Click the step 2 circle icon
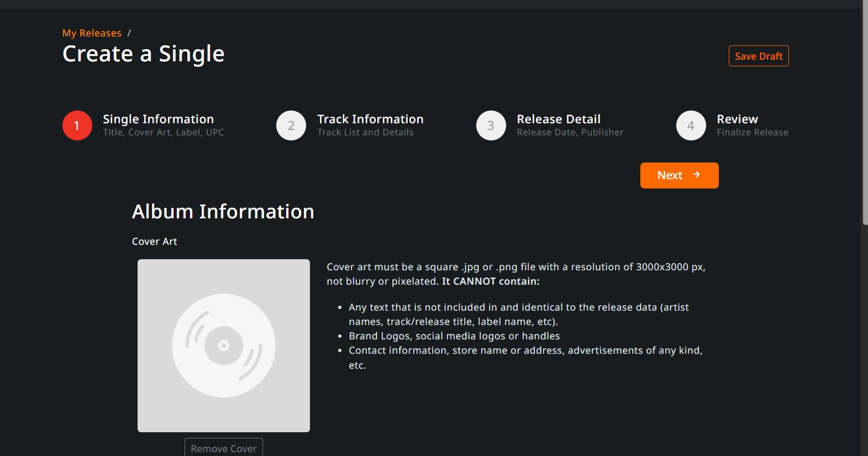 click(291, 125)
